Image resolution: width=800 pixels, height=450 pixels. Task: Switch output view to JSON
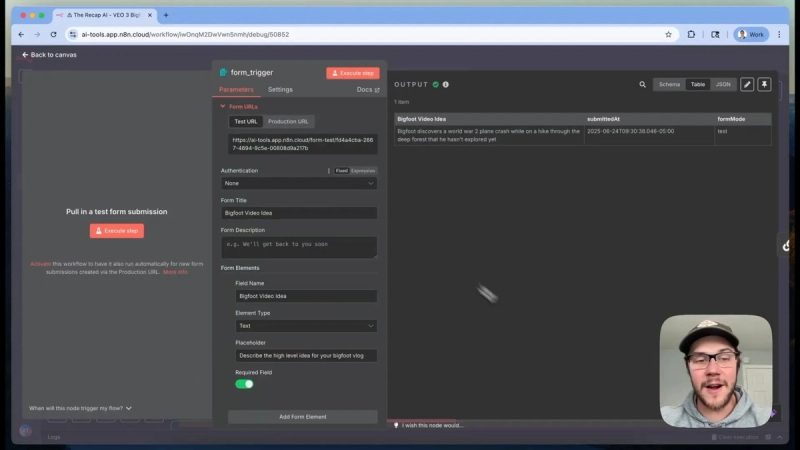click(x=723, y=85)
